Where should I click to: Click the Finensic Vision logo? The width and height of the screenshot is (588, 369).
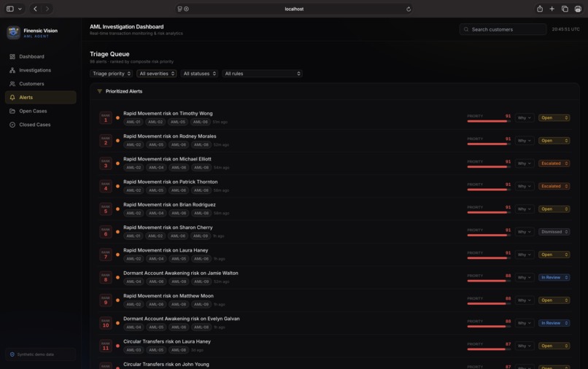click(14, 33)
